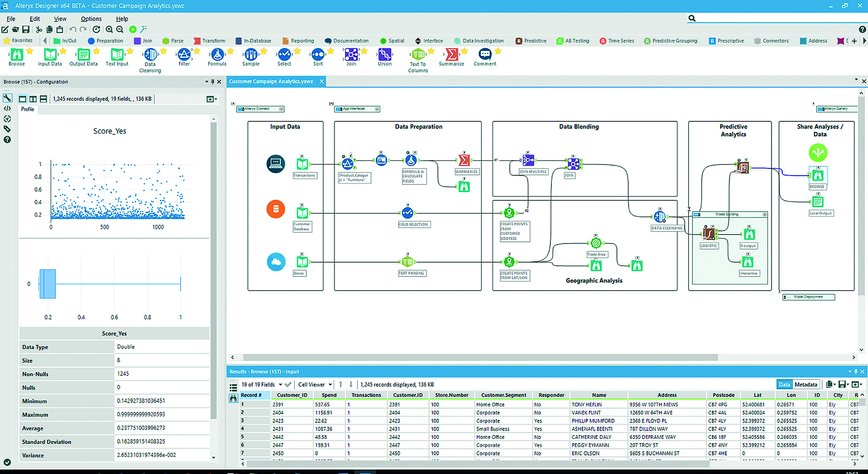Open the results panel window position dropdown
The height and width of the screenshot is (474, 868).
[850, 371]
